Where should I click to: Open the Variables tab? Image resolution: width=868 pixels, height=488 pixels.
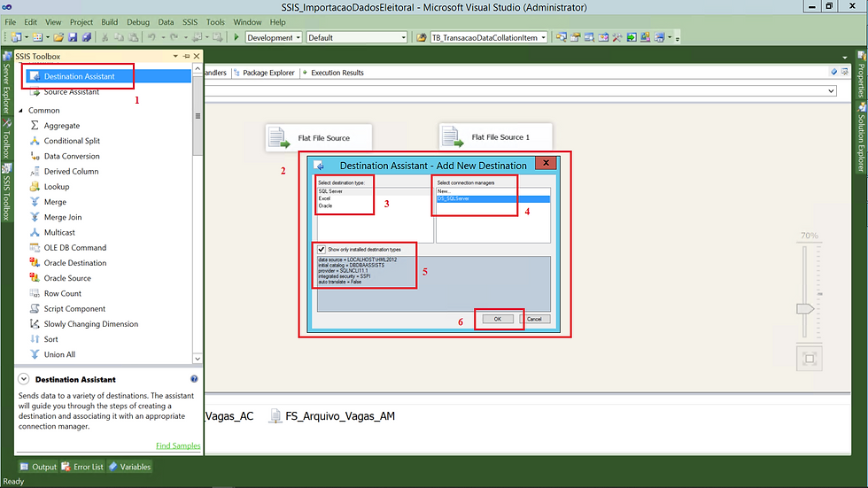129,467
